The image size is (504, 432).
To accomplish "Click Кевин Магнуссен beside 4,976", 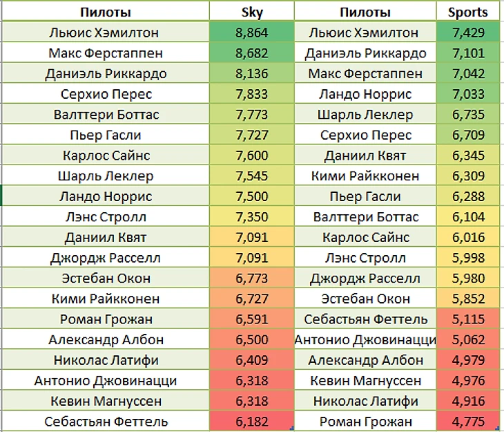I will [x=365, y=380].
